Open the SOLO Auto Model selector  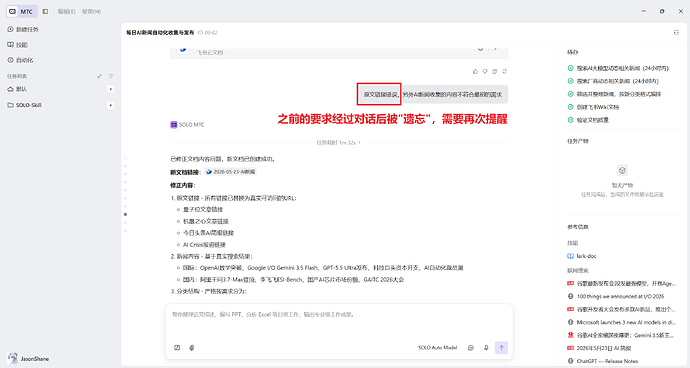pyautogui.click(x=437, y=348)
